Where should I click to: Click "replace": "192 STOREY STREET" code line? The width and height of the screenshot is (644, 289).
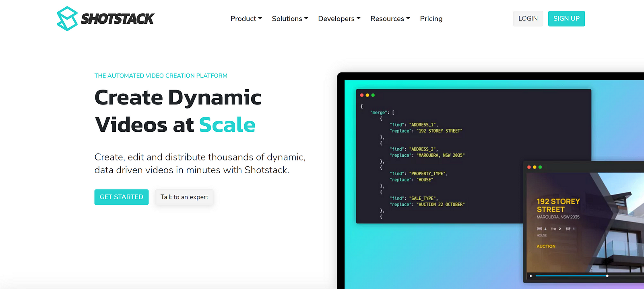(426, 131)
